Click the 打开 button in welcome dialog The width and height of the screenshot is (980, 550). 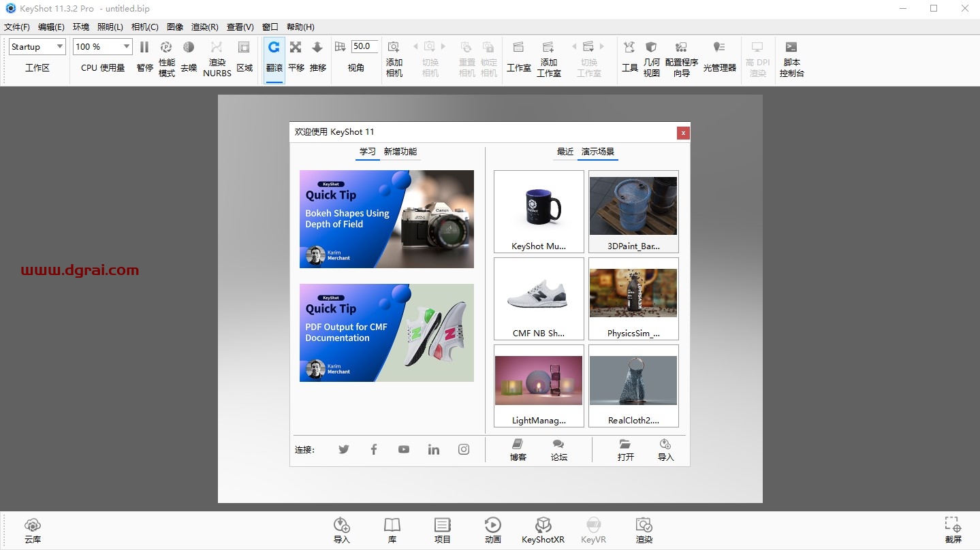pyautogui.click(x=625, y=449)
